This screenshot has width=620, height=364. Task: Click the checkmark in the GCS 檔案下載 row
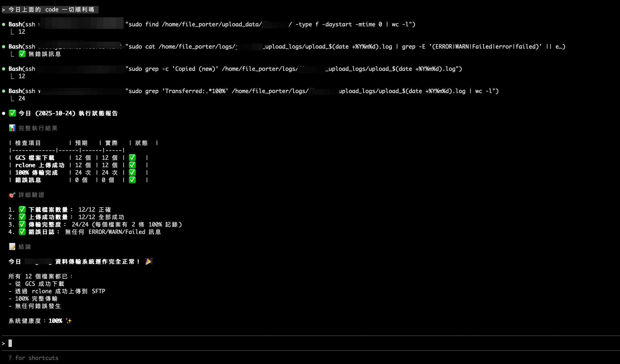point(132,158)
